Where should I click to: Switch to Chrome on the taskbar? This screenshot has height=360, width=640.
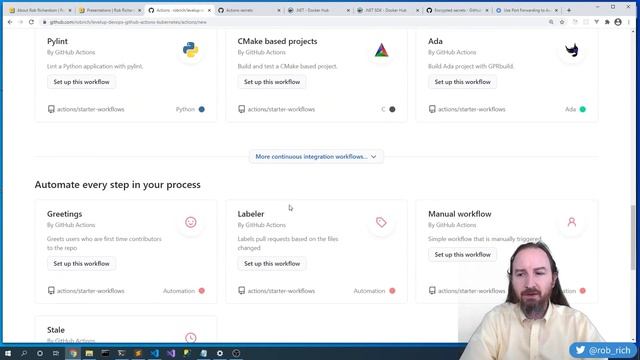(73, 353)
